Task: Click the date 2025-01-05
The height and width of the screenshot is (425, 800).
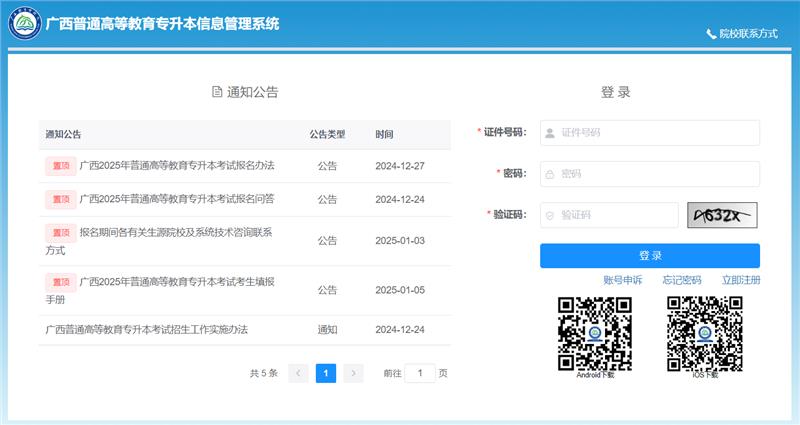Action: coord(400,290)
